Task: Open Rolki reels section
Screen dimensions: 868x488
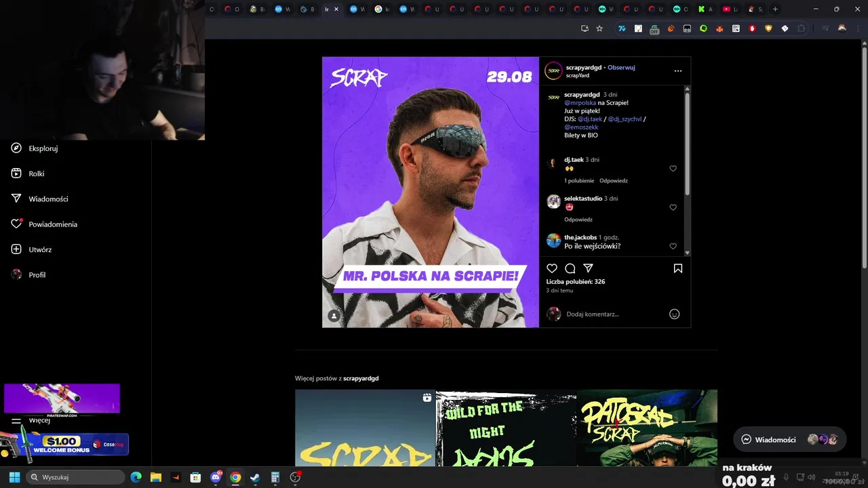Action: (x=28, y=174)
